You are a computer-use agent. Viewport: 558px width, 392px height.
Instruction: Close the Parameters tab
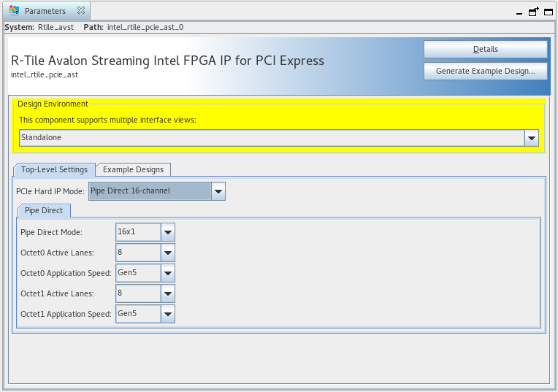tap(81, 11)
